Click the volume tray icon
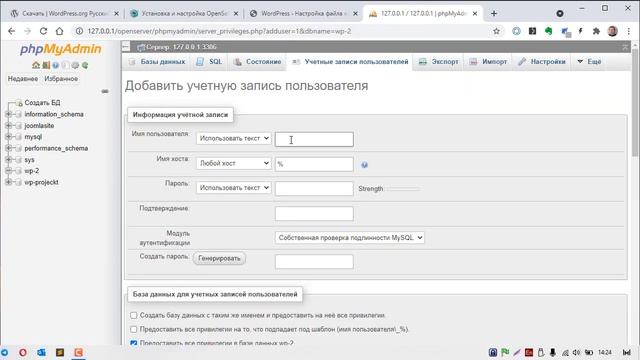Image resolution: width=640 pixels, height=360 pixels. click(x=576, y=352)
